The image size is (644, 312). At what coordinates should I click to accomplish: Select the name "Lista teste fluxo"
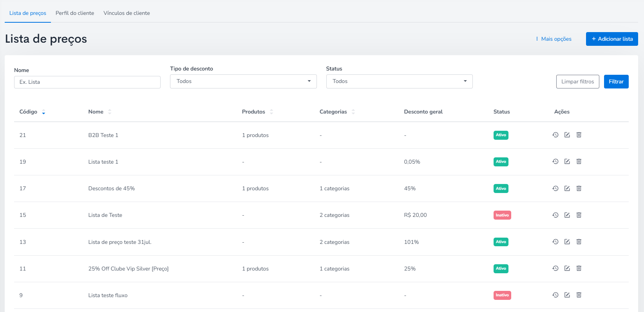pos(108,295)
